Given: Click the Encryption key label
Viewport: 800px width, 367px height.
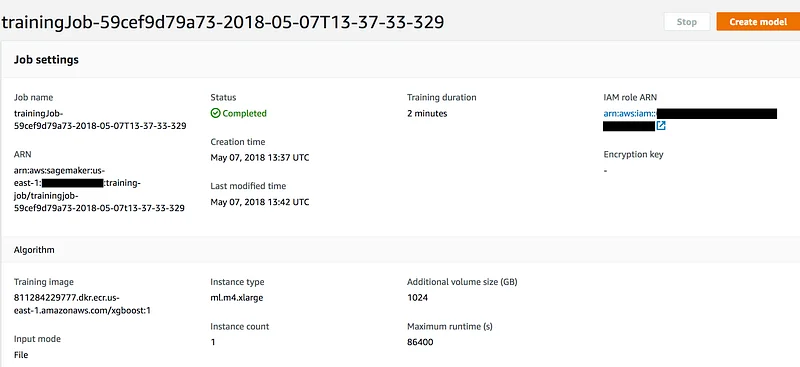Looking at the screenshot, I should [x=633, y=155].
